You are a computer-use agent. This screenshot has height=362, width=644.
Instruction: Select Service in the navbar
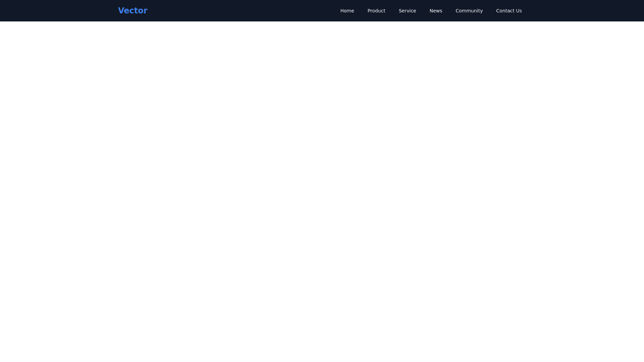click(x=407, y=11)
